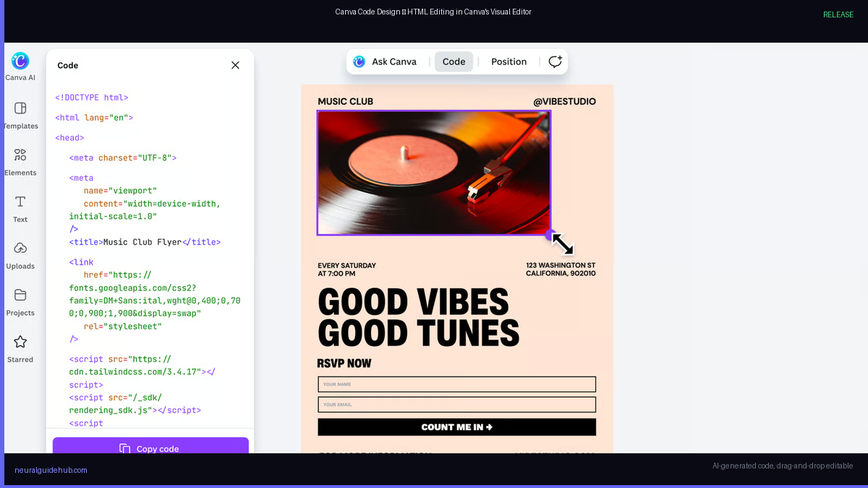Select the vinyl record image on flyer
Viewport: 868px width, 488px height.
click(x=433, y=173)
